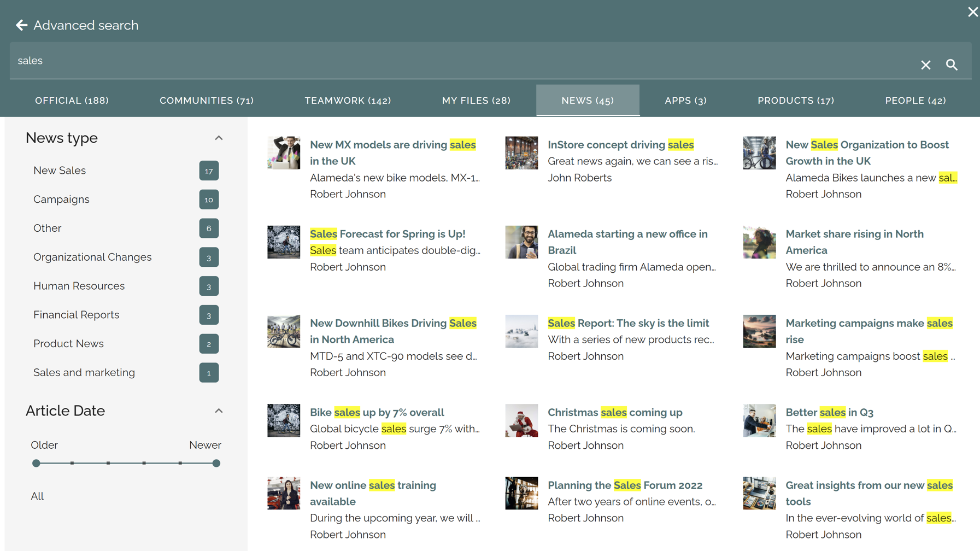The height and width of the screenshot is (551, 980).
Task: Open 'Marketing campaigns make sales rise' article
Action: (869, 331)
